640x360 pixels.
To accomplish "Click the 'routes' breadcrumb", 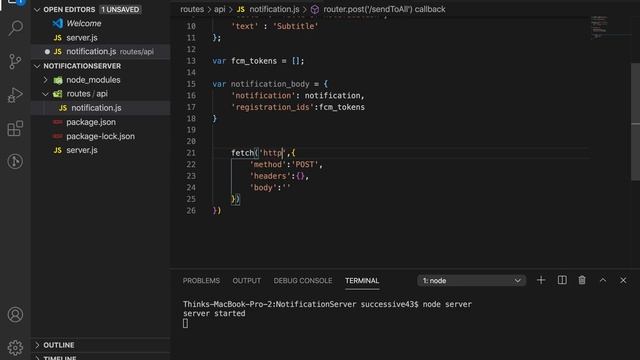I will tap(192, 9).
